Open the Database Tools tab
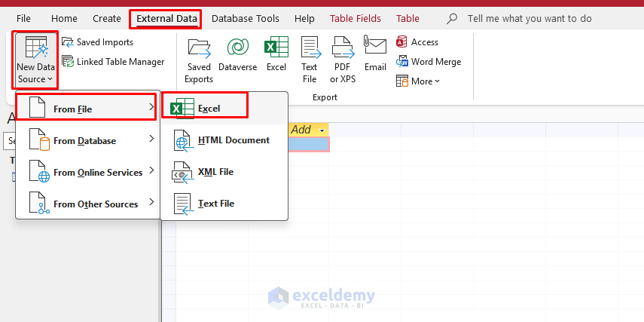The height and width of the screenshot is (322, 644). 246,19
